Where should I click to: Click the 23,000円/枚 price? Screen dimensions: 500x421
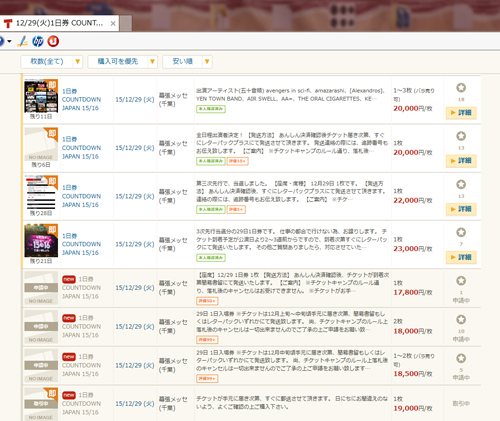pyautogui.click(x=413, y=249)
